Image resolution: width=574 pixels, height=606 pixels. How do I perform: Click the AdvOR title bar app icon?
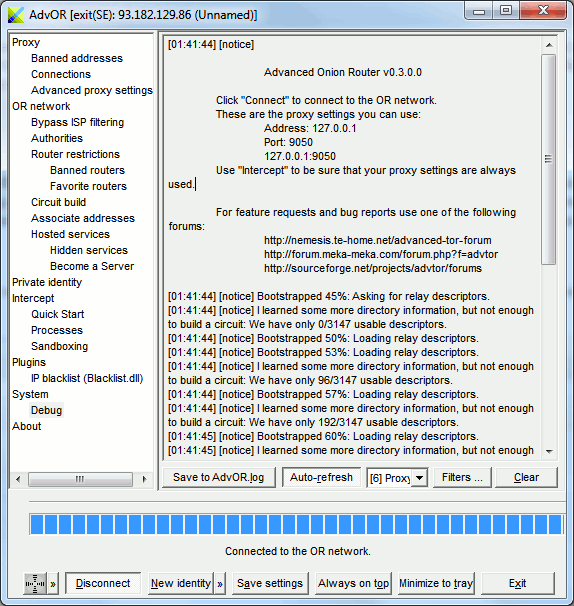(x=16, y=15)
